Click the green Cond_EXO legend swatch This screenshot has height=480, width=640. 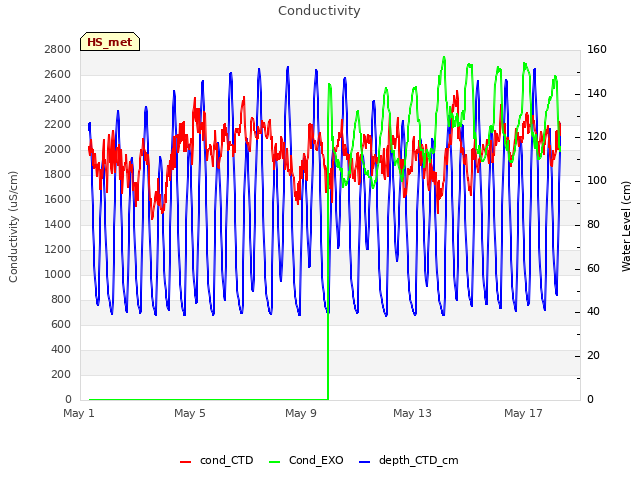point(275,462)
